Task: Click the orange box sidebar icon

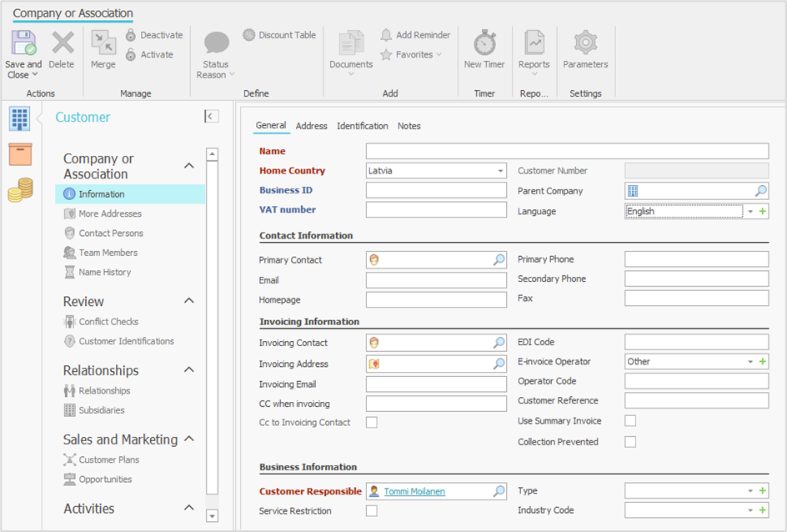Action: click(20, 154)
